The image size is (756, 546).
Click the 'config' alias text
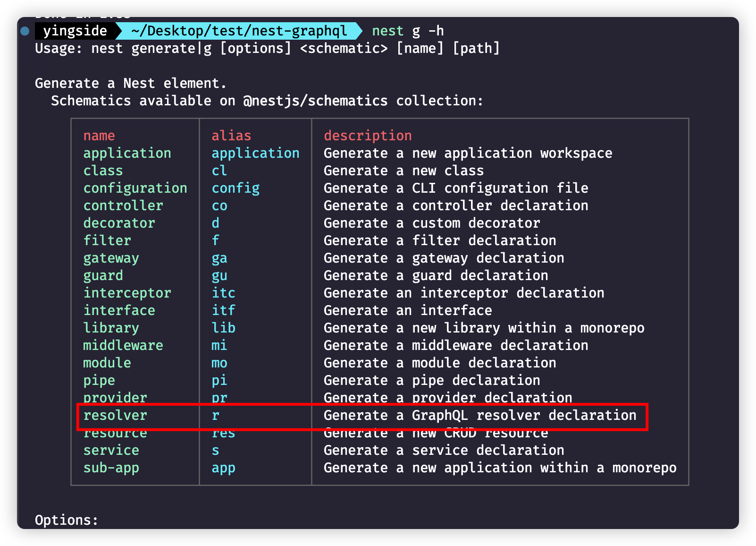[235, 188]
